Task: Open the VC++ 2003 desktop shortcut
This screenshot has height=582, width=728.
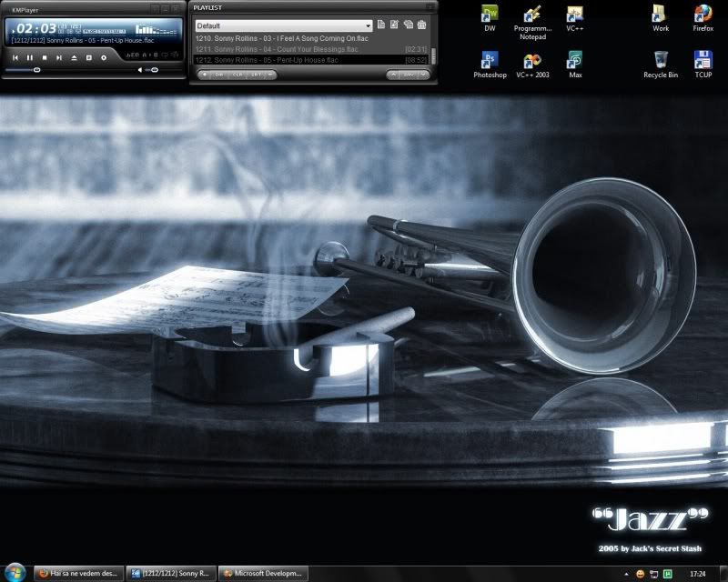Action: pos(532,65)
